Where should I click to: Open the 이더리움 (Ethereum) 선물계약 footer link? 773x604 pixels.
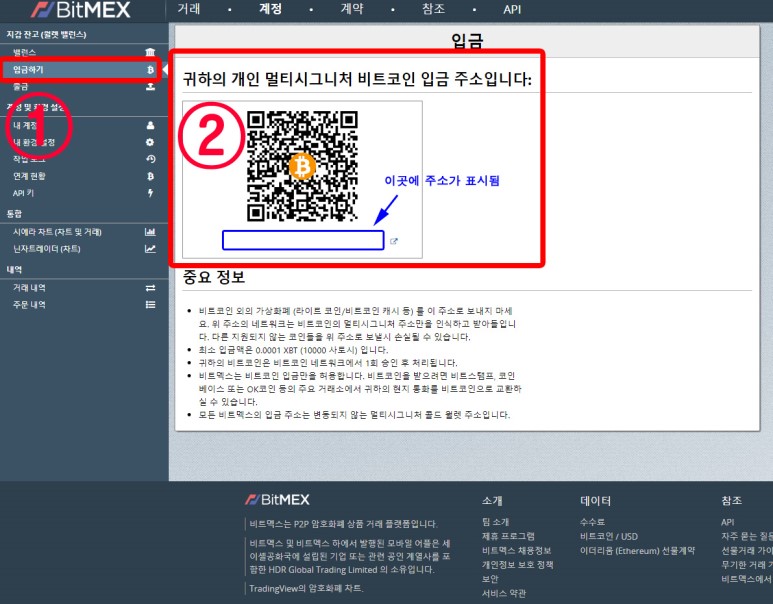637,550
